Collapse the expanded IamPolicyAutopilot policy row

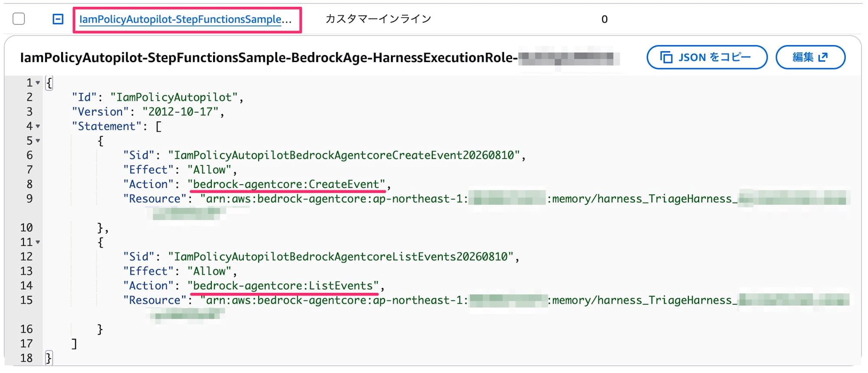58,19
